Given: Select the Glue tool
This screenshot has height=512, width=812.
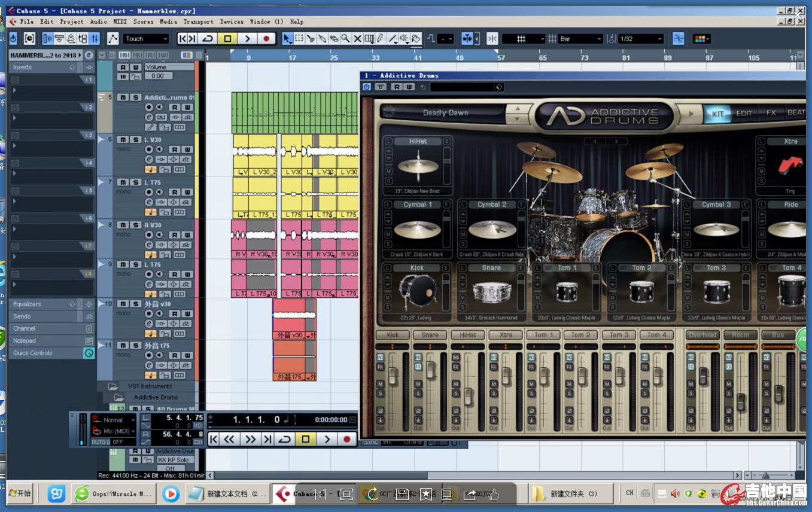Looking at the screenshot, I should point(323,39).
